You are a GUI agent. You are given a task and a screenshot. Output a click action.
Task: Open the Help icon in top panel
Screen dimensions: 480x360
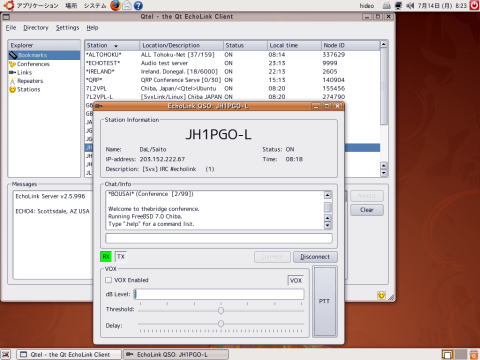click(138, 5)
